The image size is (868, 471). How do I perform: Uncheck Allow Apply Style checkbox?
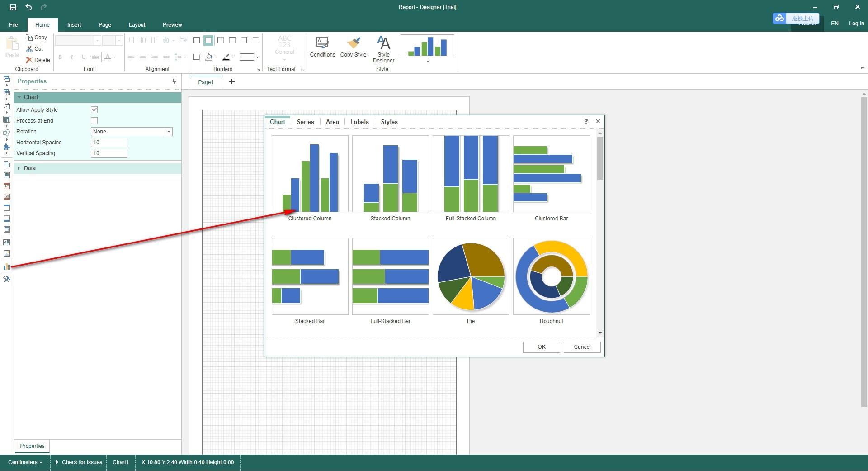(x=94, y=110)
